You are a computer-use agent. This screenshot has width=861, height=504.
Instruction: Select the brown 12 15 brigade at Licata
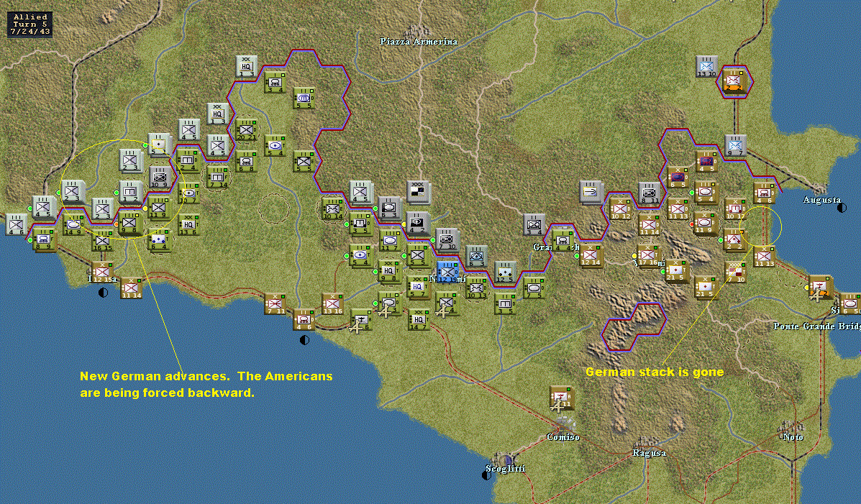tap(103, 272)
